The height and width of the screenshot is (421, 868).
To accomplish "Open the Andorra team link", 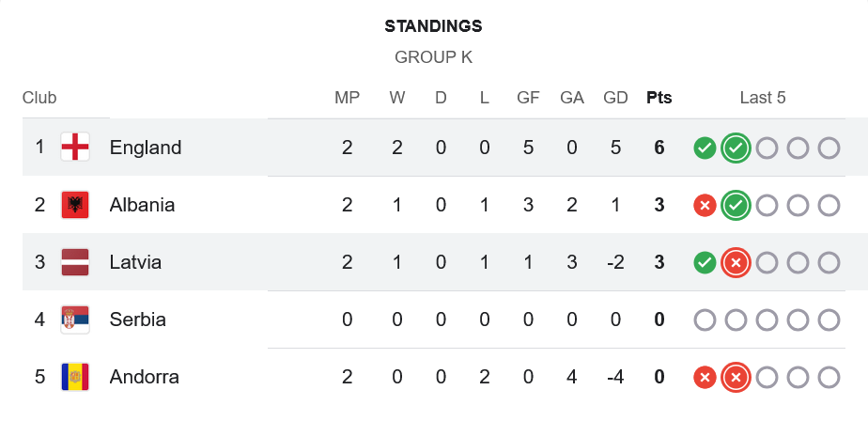I will (x=144, y=377).
